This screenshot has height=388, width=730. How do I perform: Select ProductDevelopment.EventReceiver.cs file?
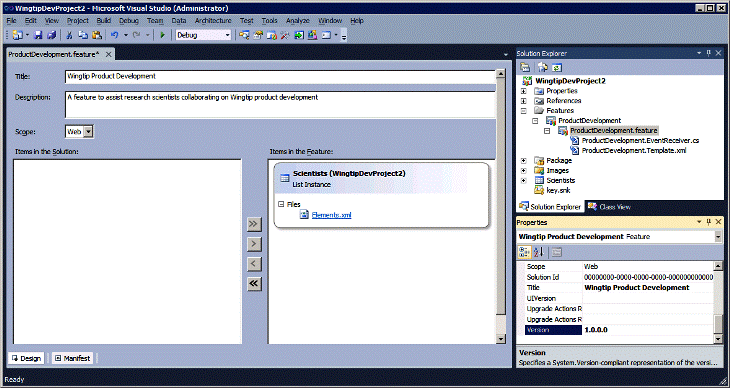point(640,141)
